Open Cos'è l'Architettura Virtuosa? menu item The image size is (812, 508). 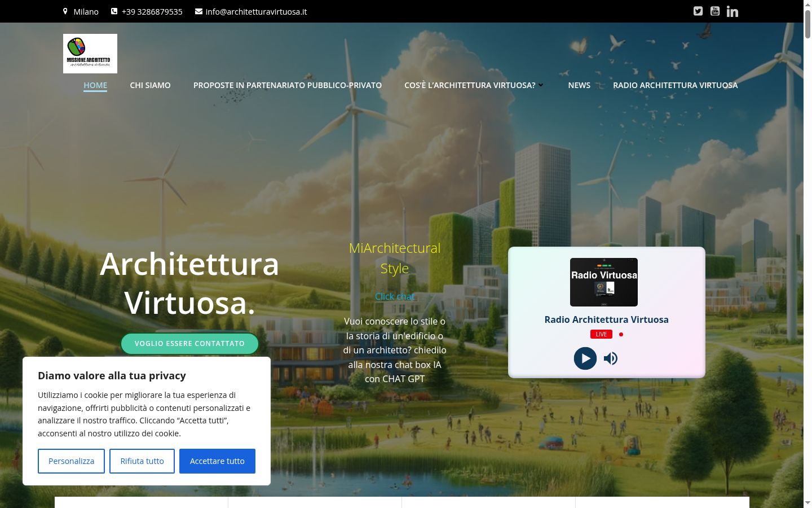(470, 85)
